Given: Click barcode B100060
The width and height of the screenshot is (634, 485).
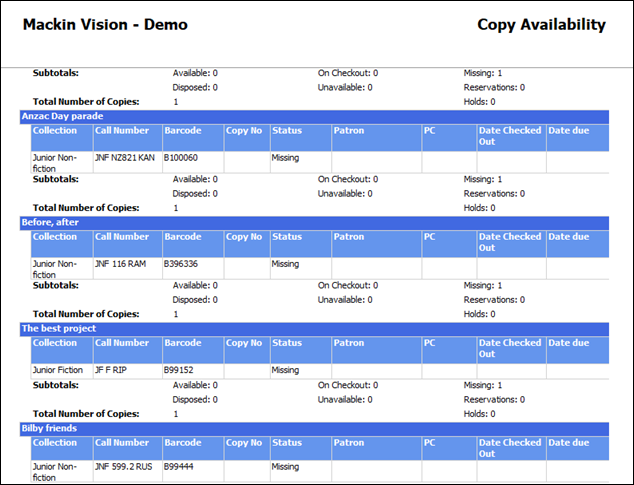Looking at the screenshot, I should [x=181, y=158].
